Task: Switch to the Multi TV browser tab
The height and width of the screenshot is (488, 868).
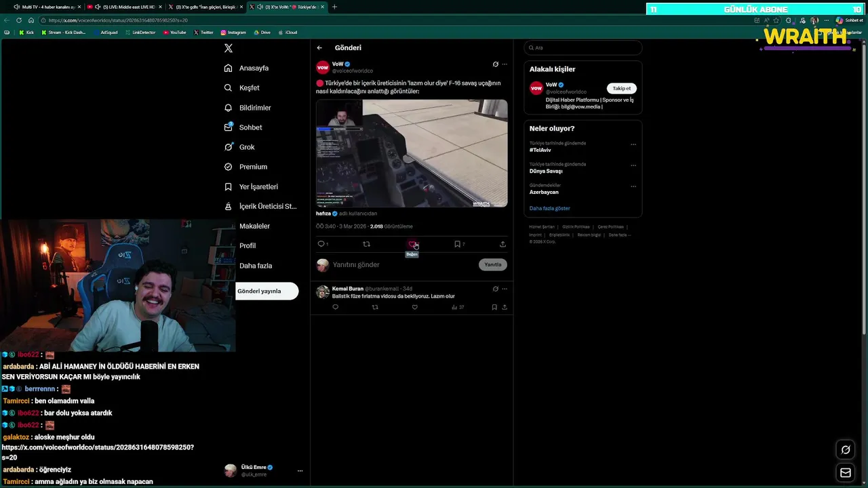Action: tap(46, 7)
